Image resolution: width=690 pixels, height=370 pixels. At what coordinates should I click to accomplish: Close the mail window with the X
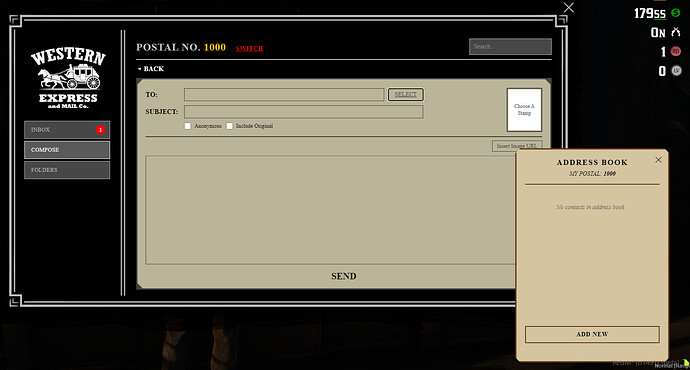tap(569, 7)
